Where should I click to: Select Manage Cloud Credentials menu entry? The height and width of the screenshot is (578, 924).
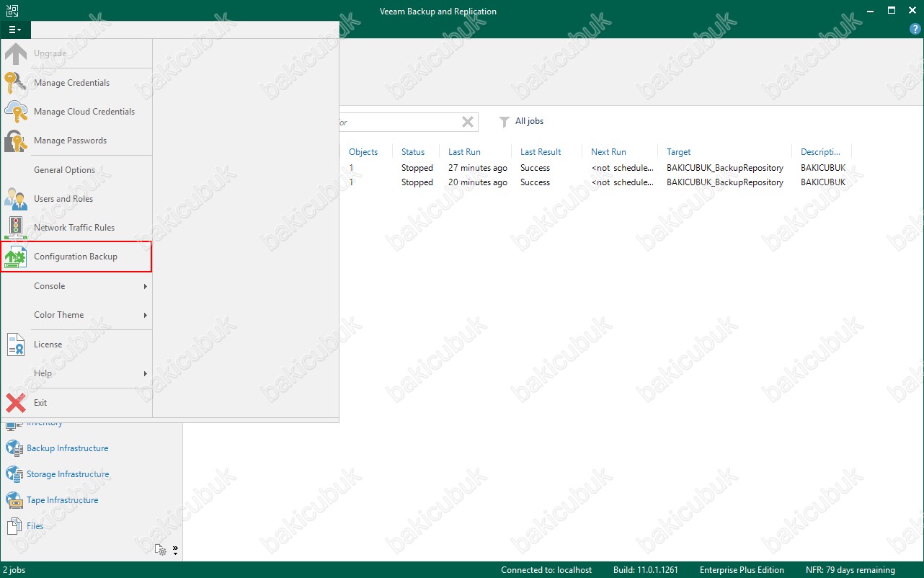[76, 112]
